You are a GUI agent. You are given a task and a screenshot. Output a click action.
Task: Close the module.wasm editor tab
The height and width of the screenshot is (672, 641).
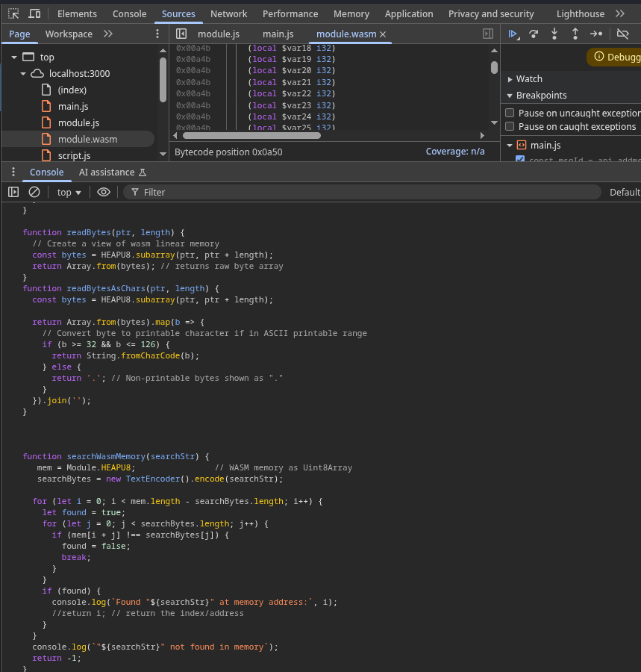(383, 34)
